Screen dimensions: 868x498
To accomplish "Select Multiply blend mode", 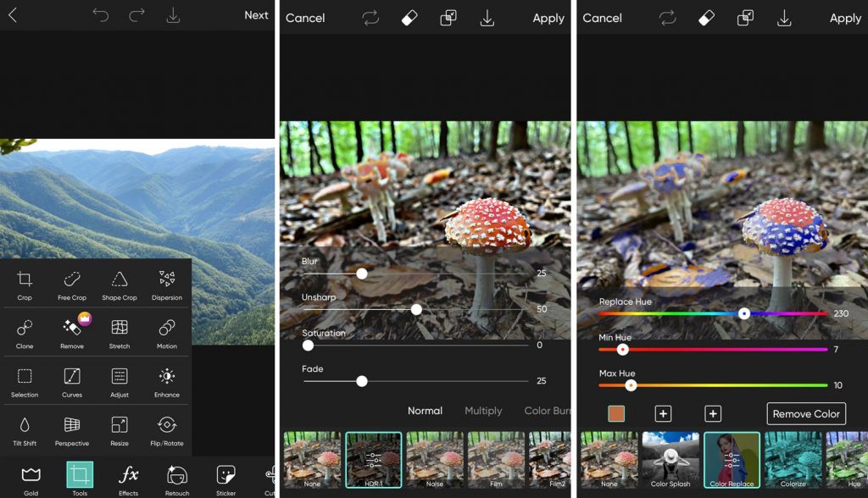I will (x=483, y=411).
